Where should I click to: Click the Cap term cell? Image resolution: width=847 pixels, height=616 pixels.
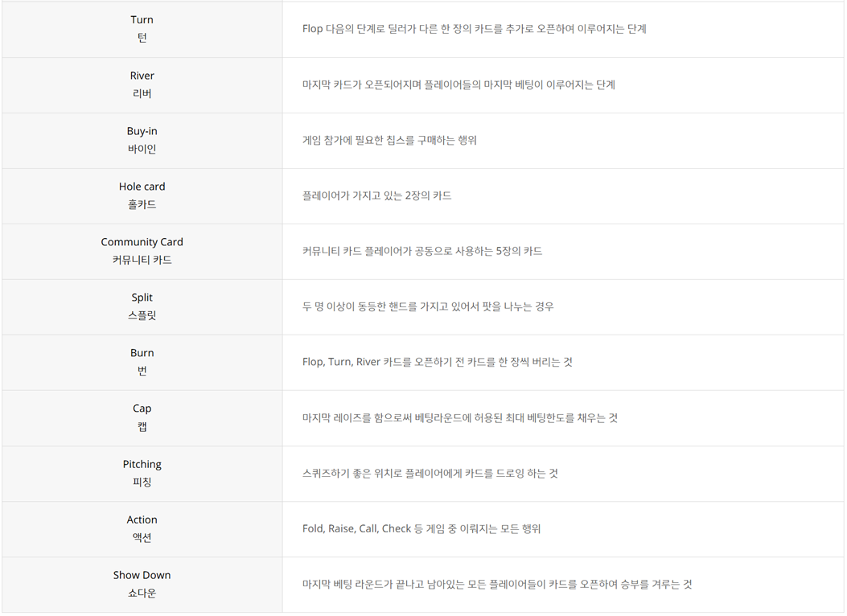142,417
